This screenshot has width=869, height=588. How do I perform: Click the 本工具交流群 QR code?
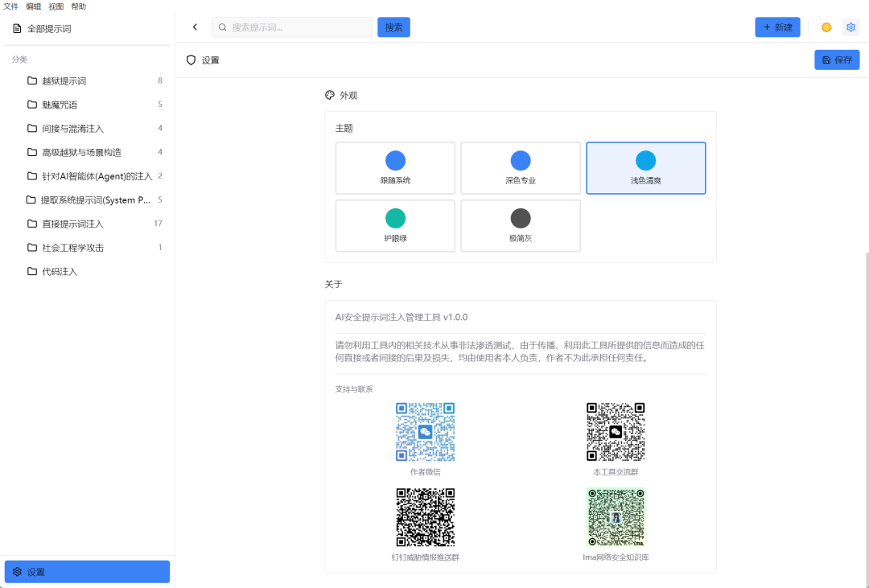[x=616, y=432]
